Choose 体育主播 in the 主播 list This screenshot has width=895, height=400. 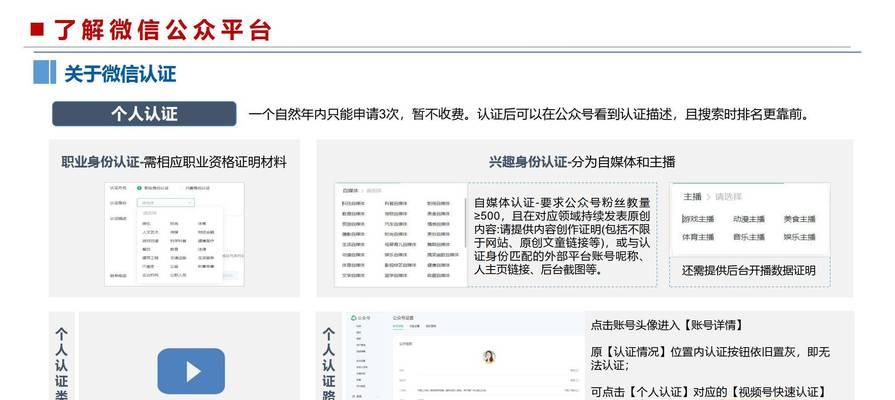coord(698,237)
